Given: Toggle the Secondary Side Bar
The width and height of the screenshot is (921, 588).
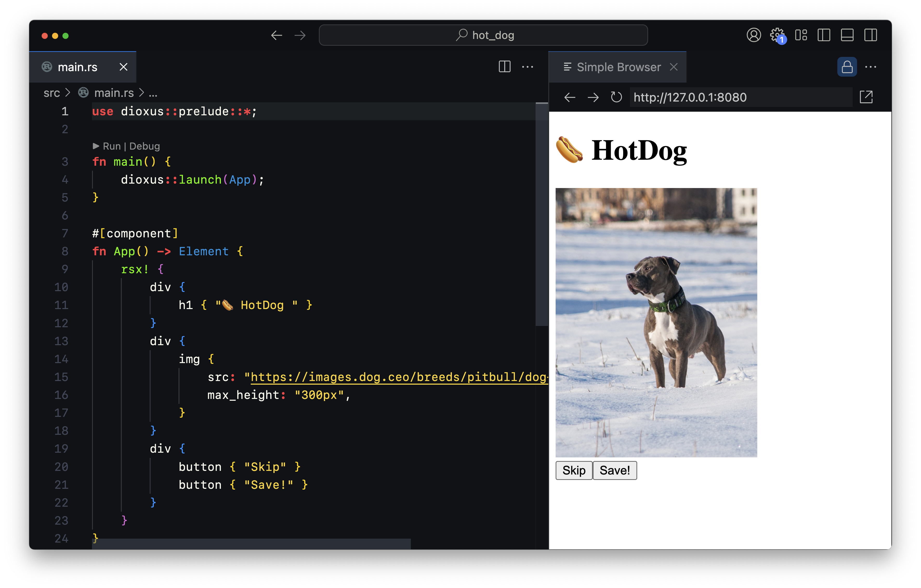Looking at the screenshot, I should [x=871, y=35].
